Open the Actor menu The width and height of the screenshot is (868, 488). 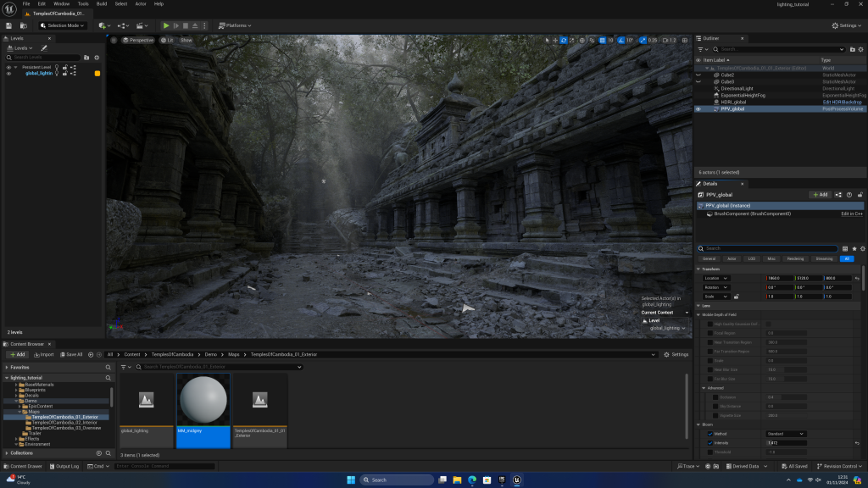tap(141, 4)
